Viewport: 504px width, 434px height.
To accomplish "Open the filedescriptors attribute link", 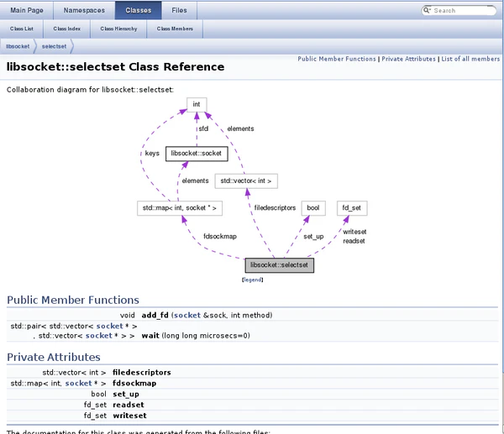I will click(x=141, y=372).
